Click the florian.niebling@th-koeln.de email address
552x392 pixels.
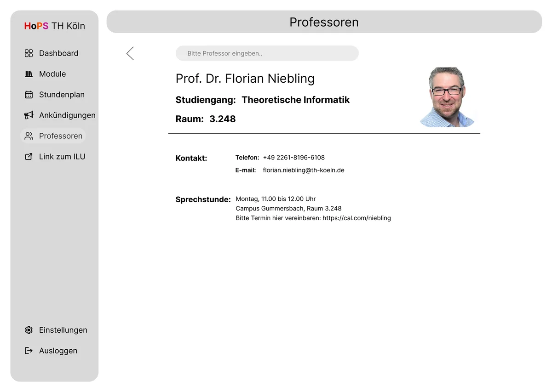304,170
